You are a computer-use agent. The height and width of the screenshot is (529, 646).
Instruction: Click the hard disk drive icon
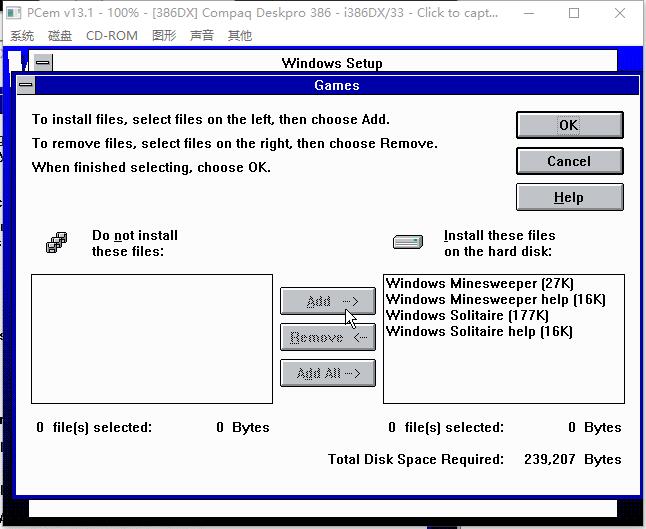[408, 242]
